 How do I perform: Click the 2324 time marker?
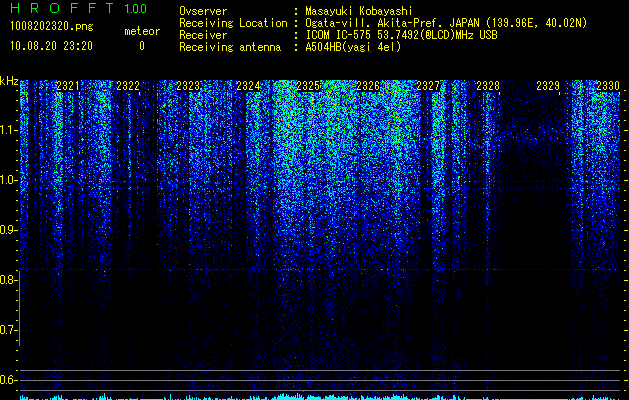pos(248,85)
